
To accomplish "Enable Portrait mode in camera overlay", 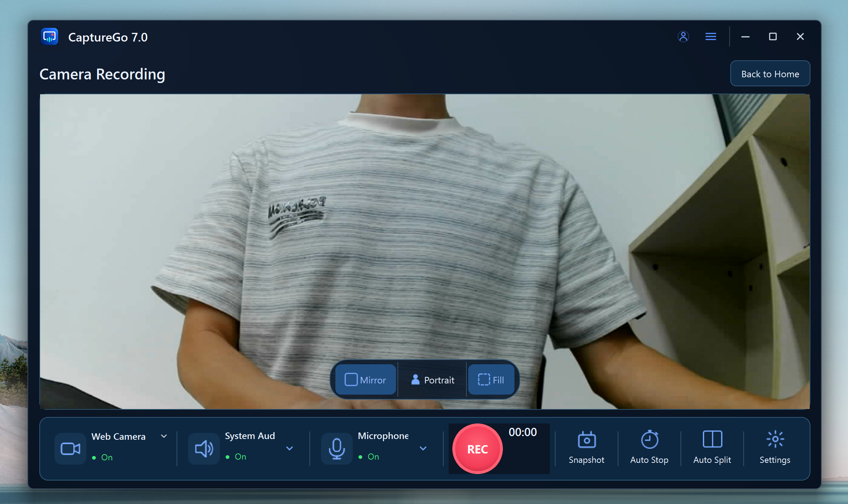I will point(432,380).
